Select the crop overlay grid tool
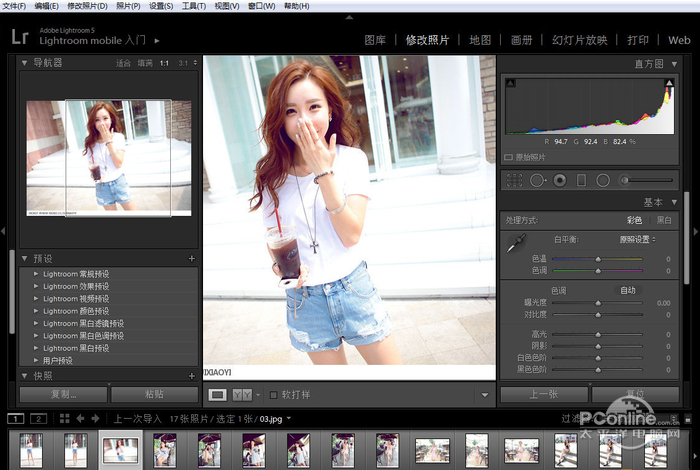 [515, 180]
